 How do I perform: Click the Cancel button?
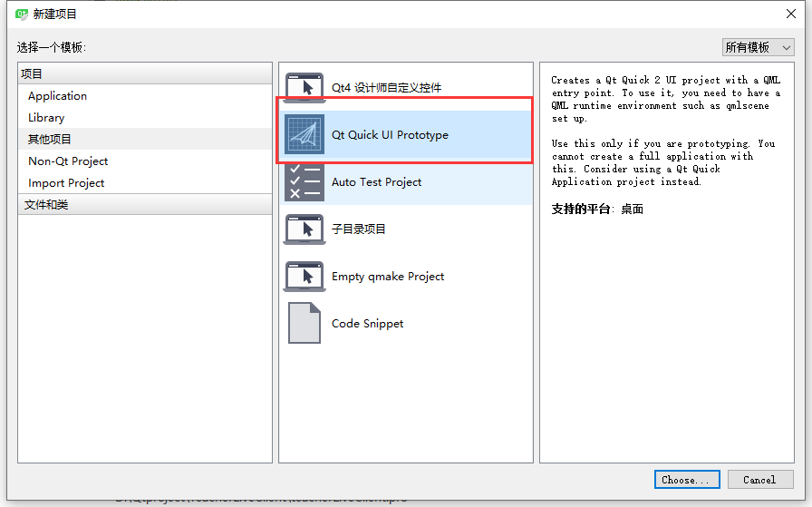click(x=760, y=480)
